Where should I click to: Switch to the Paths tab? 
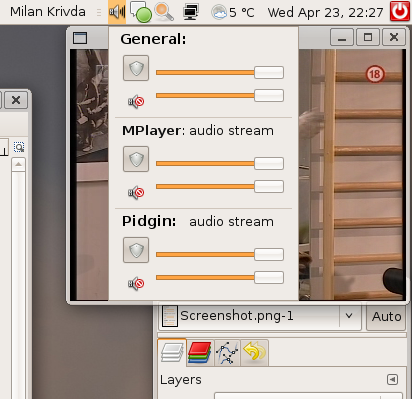[227, 353]
